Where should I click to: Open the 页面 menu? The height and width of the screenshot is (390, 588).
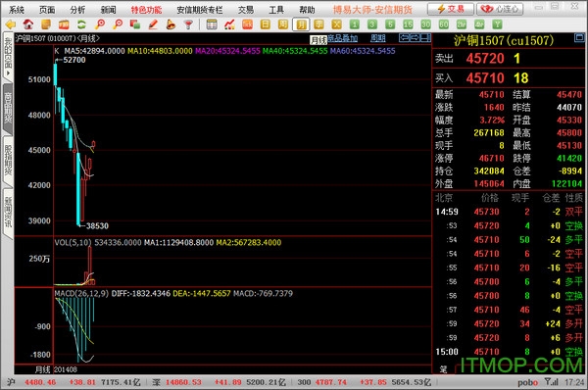[47, 10]
